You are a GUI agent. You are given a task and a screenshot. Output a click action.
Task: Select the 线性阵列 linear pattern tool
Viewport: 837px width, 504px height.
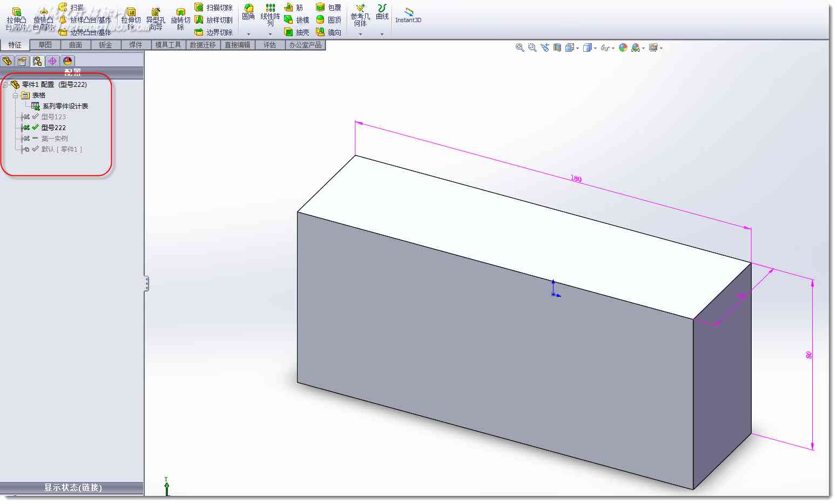[x=270, y=15]
